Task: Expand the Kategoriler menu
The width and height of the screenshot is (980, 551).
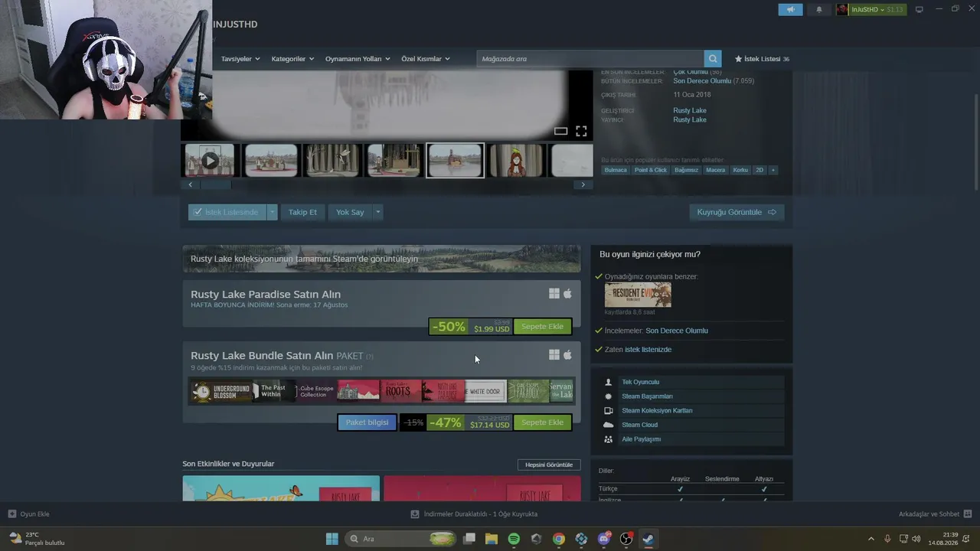Action: click(x=292, y=59)
